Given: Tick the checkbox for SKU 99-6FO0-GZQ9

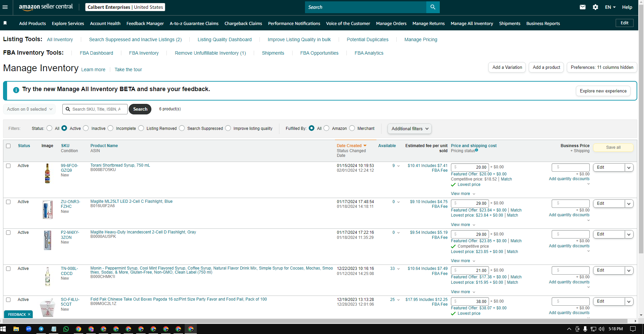Looking at the screenshot, I should click(8, 166).
